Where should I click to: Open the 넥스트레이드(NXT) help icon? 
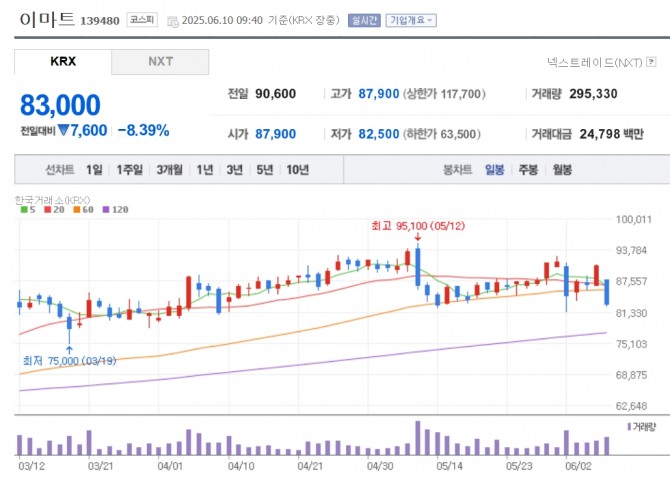coord(651,62)
